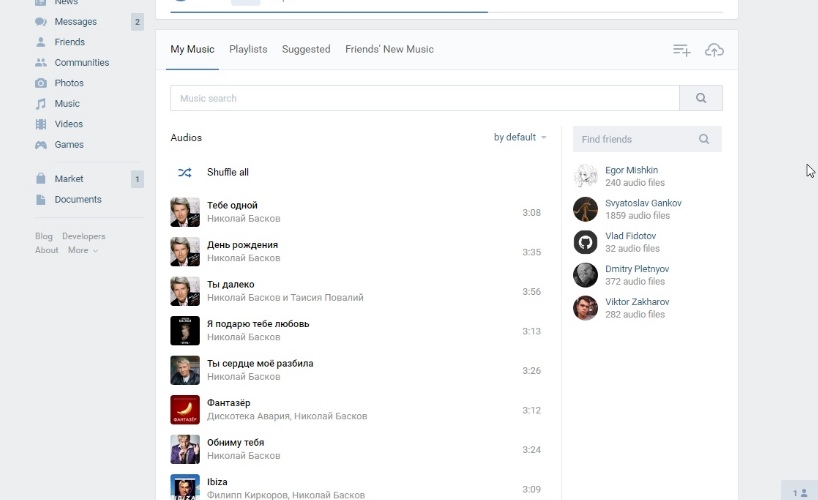
Task: Click the music search magnifier button
Action: [701, 98]
